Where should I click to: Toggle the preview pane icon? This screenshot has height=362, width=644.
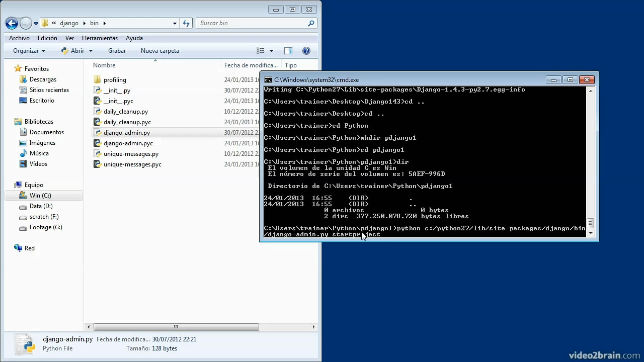[288, 51]
